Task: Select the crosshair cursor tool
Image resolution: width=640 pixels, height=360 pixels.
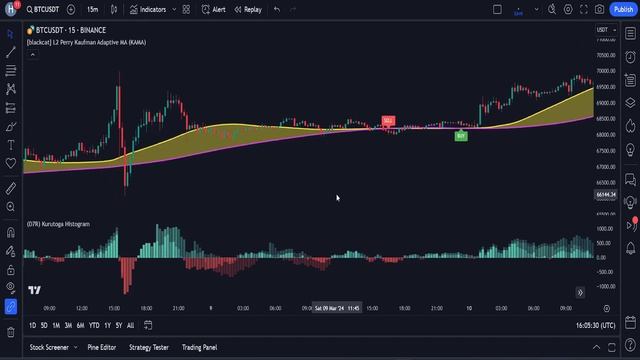Action: (x=11, y=34)
